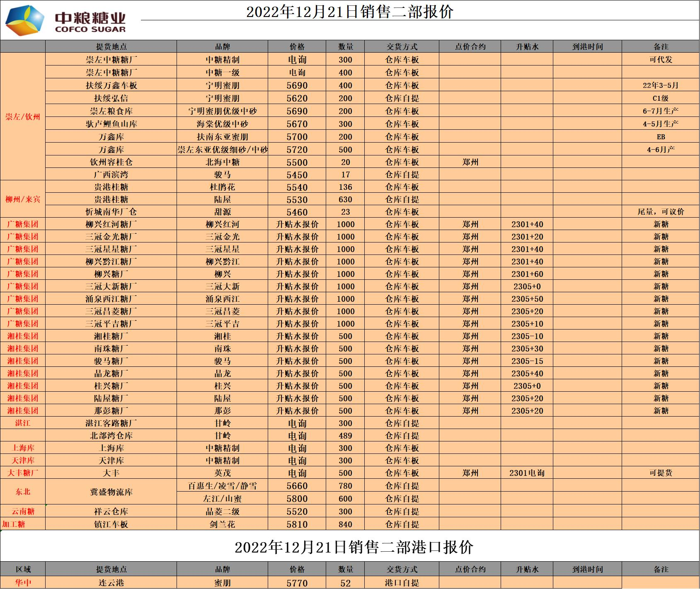Select the title 2022年12月21日销售二部报价
The width and height of the screenshot is (700, 589).
[349, 12]
